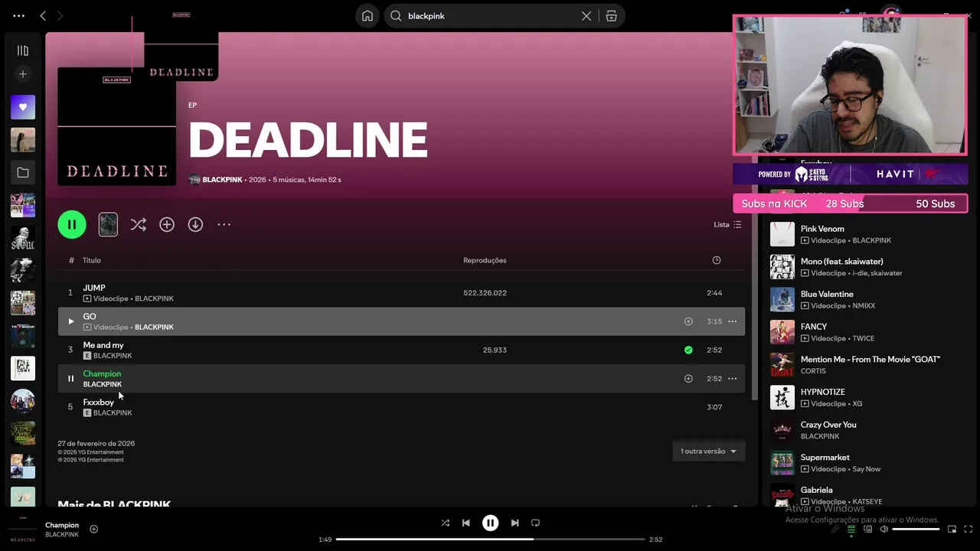Open the DEADLINE album cover art
The width and height of the screenshot is (980, 551).
pos(116,126)
